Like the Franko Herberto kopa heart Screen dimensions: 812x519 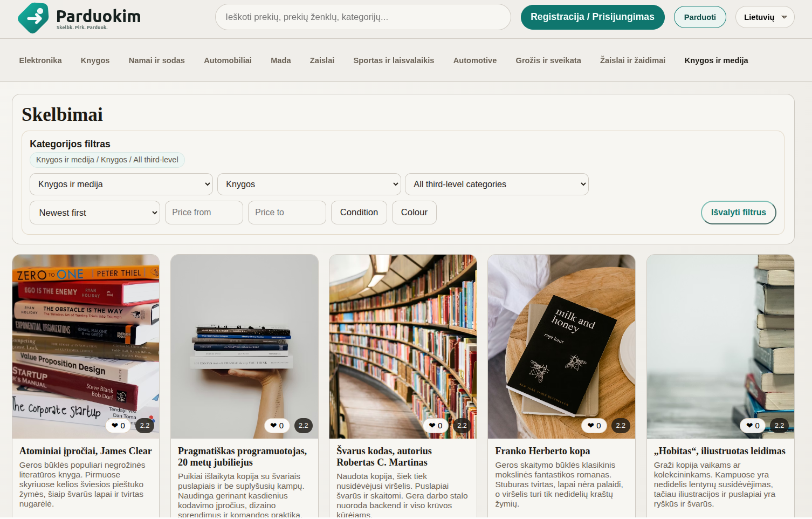[x=594, y=426]
